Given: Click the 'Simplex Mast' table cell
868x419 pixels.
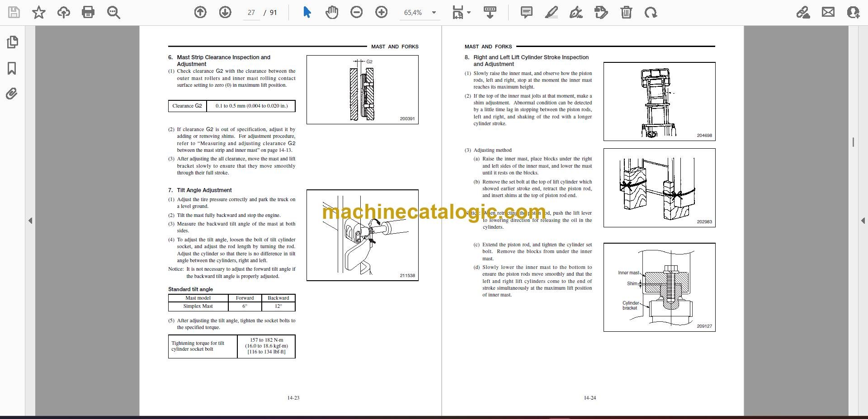Looking at the screenshot, I should [198, 306].
